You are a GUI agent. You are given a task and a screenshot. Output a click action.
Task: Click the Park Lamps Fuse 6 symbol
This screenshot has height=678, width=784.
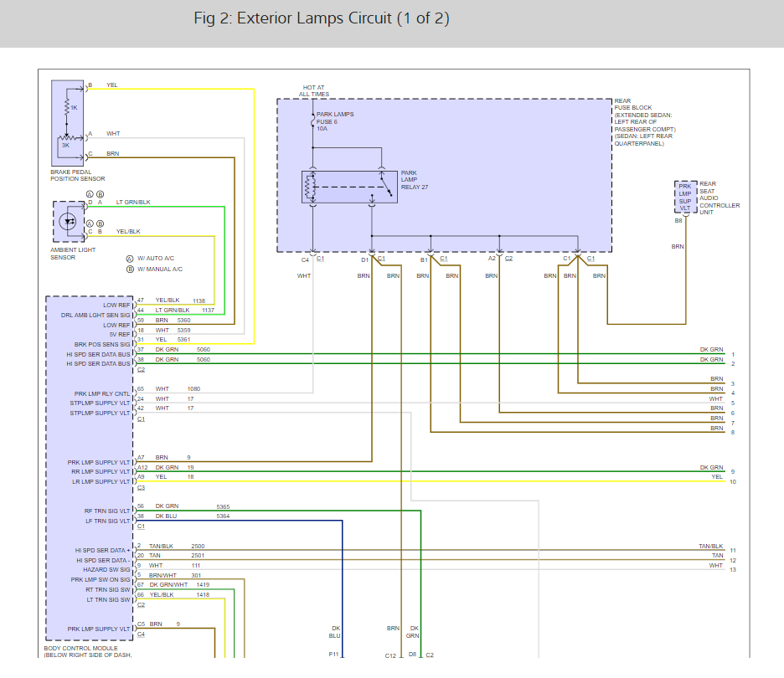pyautogui.click(x=313, y=121)
